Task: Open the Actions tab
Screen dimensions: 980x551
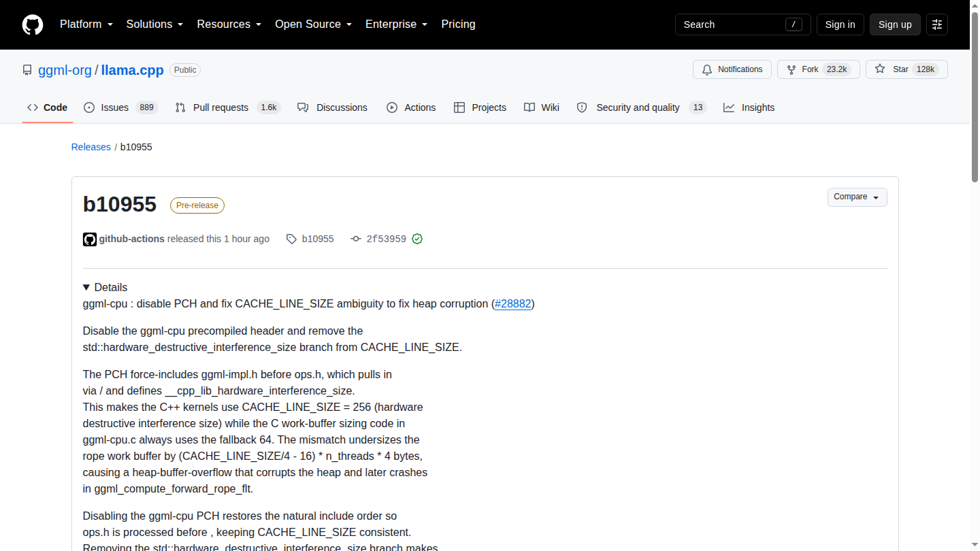Action: (x=411, y=107)
